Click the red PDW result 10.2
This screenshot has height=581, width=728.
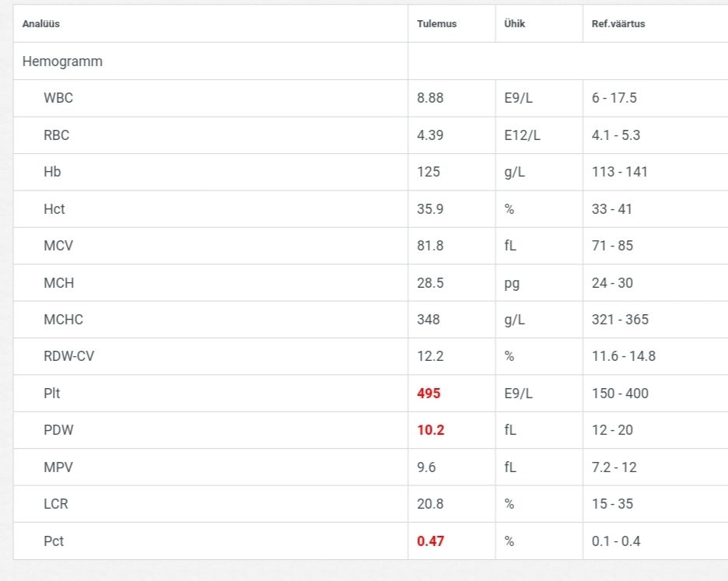coord(431,430)
